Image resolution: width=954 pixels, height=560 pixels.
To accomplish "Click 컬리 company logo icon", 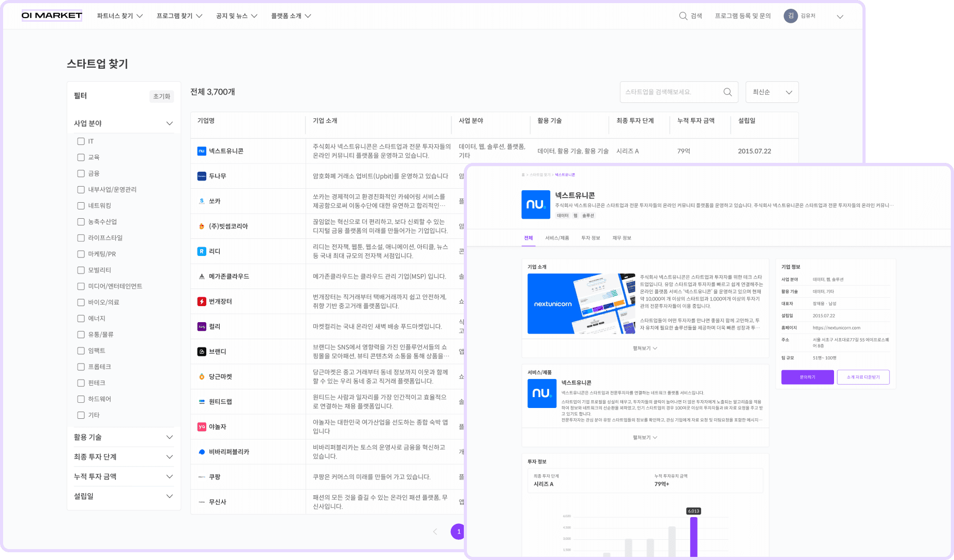I will [202, 327].
